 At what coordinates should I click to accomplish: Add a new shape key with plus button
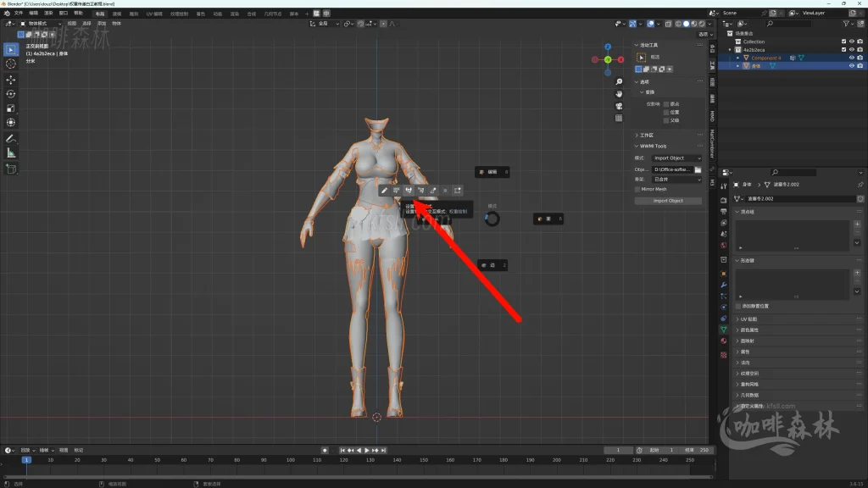tap(857, 273)
